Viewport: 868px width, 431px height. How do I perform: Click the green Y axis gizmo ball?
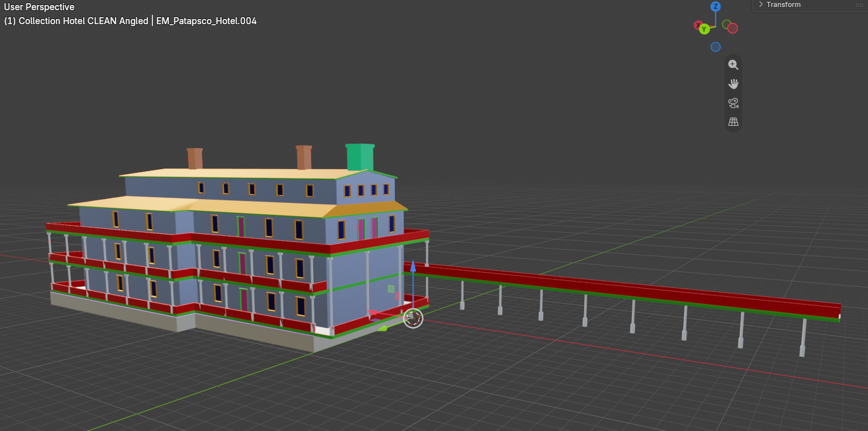704,29
